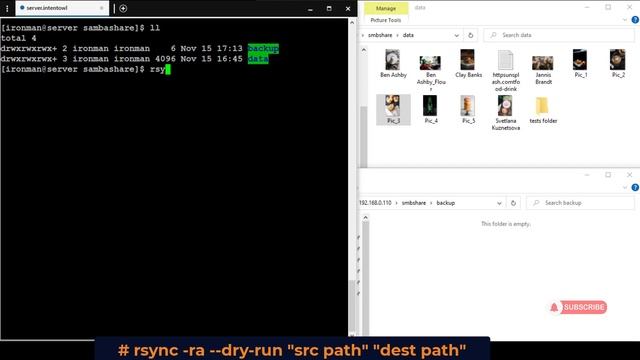
Task: Select the tests folder icon
Action: 543,106
